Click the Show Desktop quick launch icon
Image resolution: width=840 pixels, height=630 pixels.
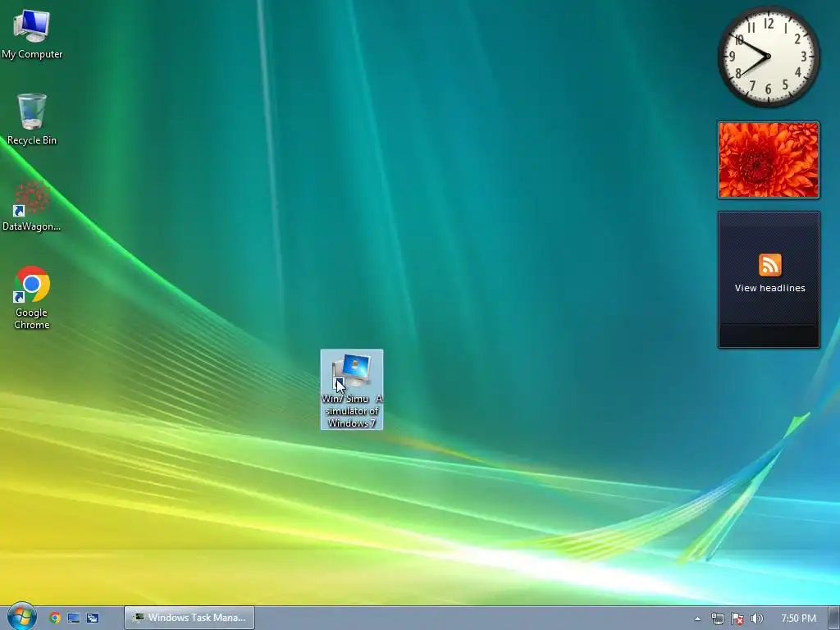pyautogui.click(x=73, y=618)
